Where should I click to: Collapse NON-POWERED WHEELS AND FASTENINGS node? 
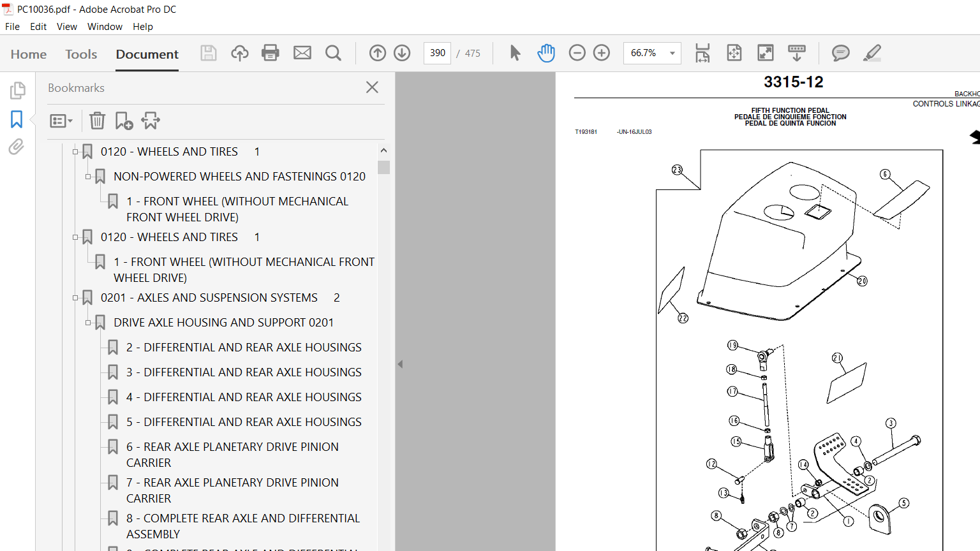[88, 177]
